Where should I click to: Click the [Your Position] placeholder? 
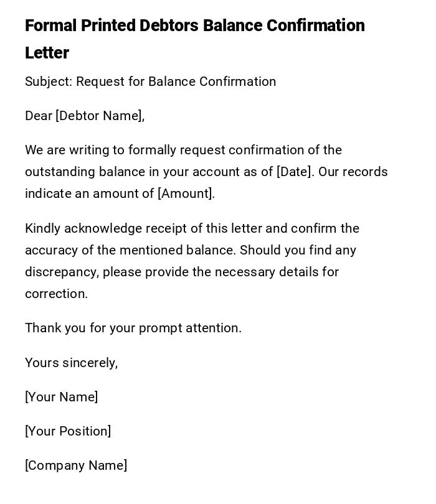(68, 431)
